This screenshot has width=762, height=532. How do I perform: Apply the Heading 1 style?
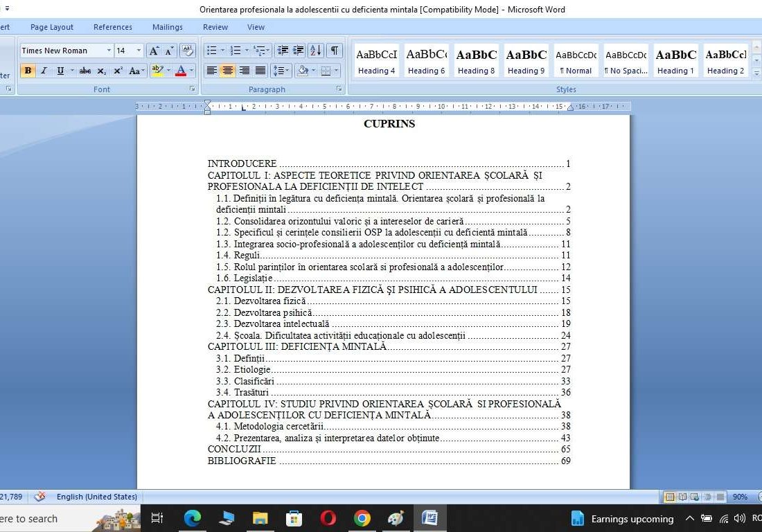click(675, 59)
